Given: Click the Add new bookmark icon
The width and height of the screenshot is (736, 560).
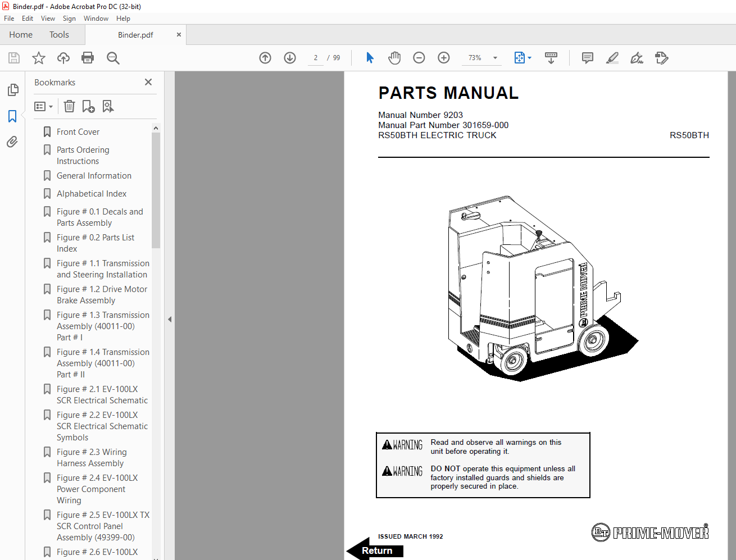Looking at the screenshot, I should 88,106.
